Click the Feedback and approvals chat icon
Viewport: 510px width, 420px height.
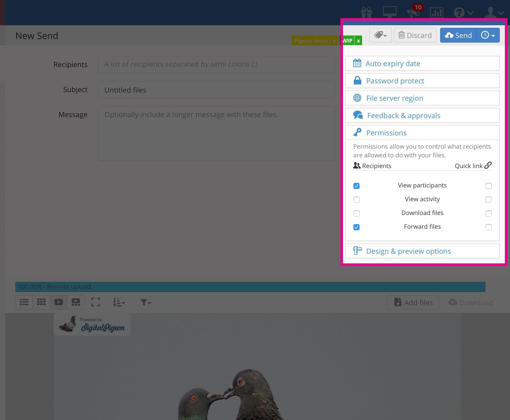click(x=357, y=115)
